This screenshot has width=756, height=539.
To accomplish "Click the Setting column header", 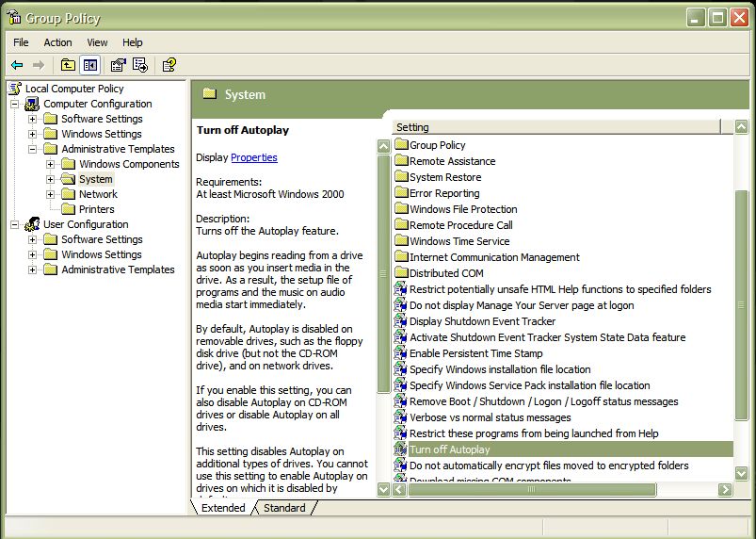I will [556, 127].
